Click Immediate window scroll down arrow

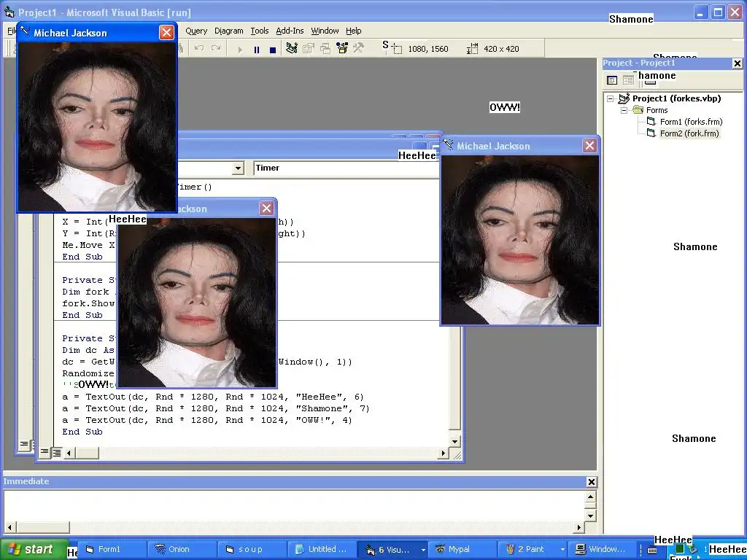(x=591, y=516)
